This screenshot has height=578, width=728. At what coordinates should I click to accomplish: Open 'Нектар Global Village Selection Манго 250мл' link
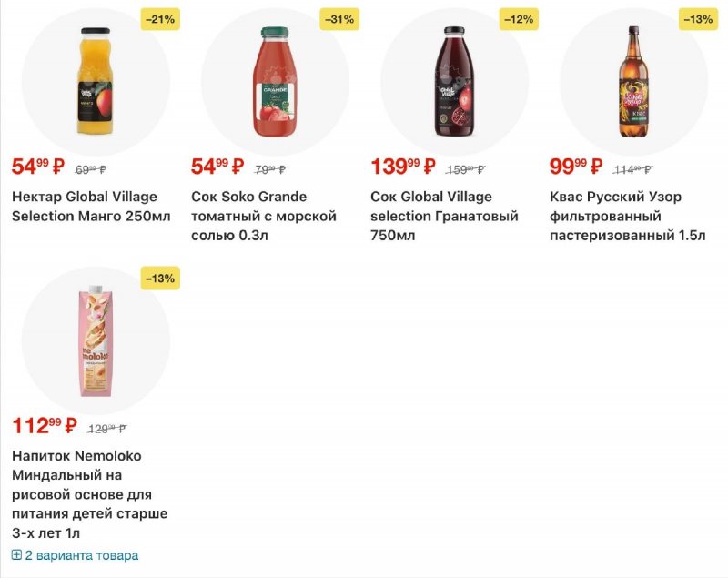pyautogui.click(x=85, y=207)
